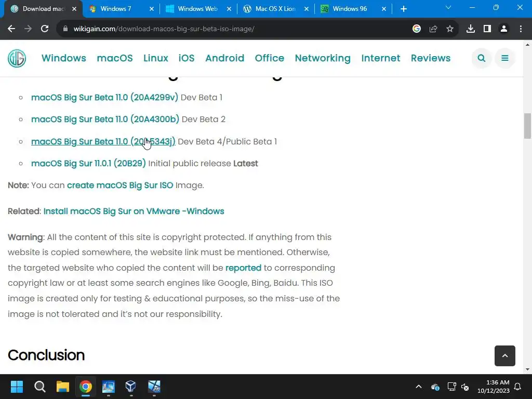The height and width of the screenshot is (399, 532).
Task: Open a new browser tab
Action: [x=403, y=9]
